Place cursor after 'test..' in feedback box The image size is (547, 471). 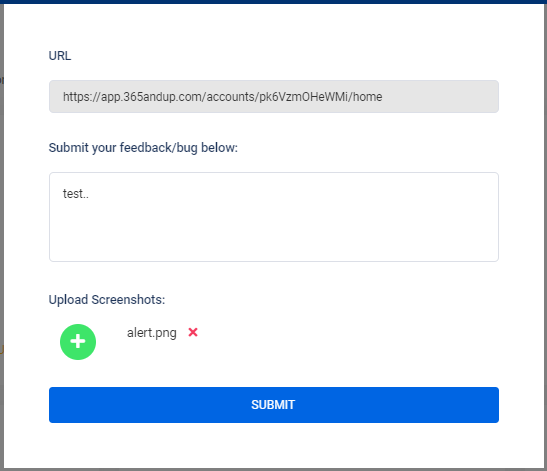tap(90, 194)
